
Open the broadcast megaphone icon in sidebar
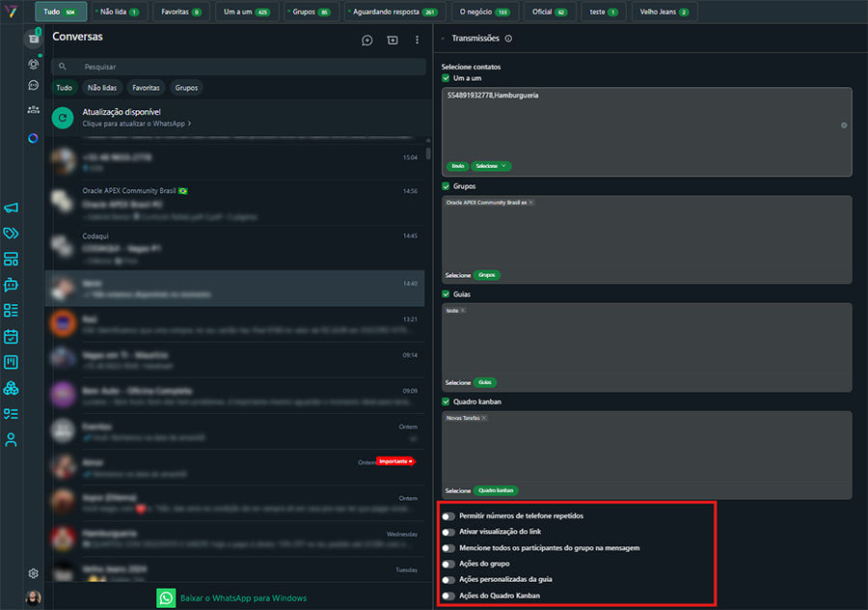pyautogui.click(x=11, y=208)
